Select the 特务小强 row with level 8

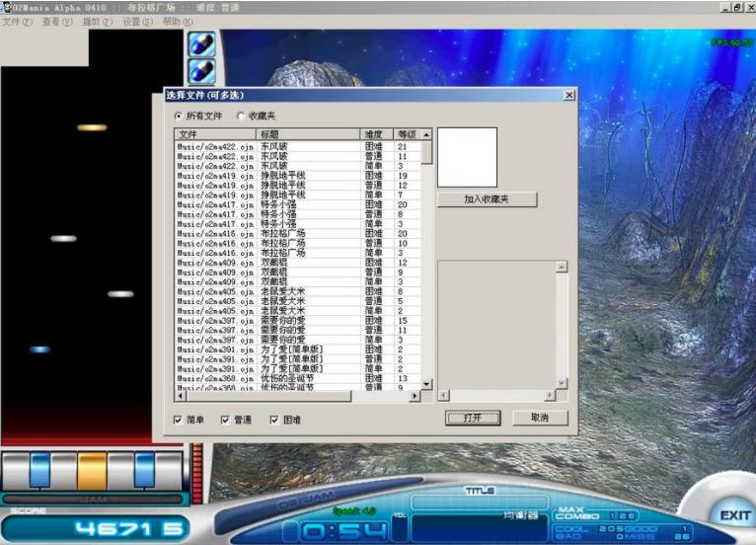pos(298,214)
